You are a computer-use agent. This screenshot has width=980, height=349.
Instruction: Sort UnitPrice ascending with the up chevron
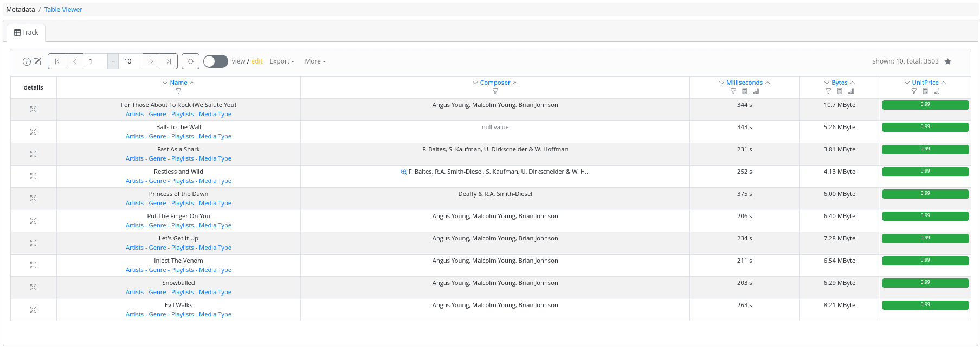(944, 83)
